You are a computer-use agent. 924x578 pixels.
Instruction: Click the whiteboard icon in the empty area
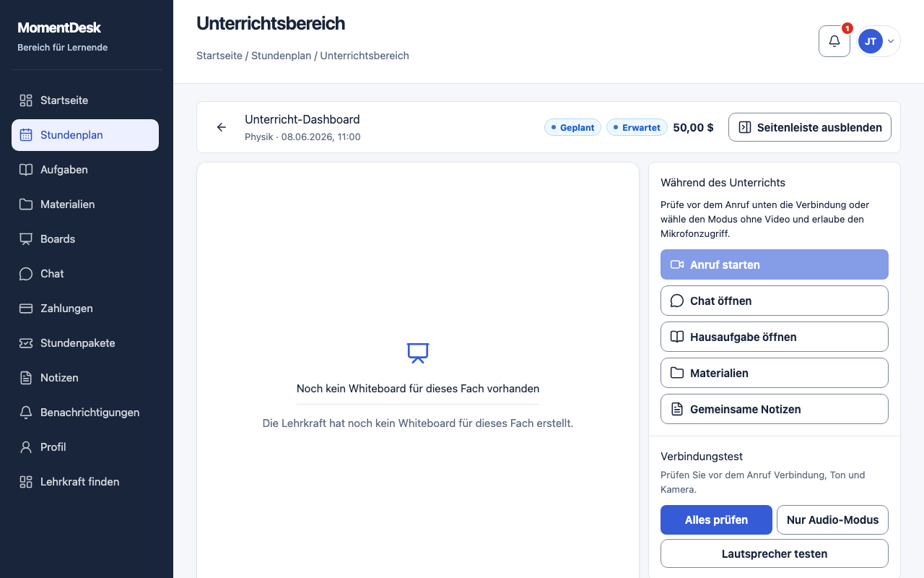tap(418, 353)
